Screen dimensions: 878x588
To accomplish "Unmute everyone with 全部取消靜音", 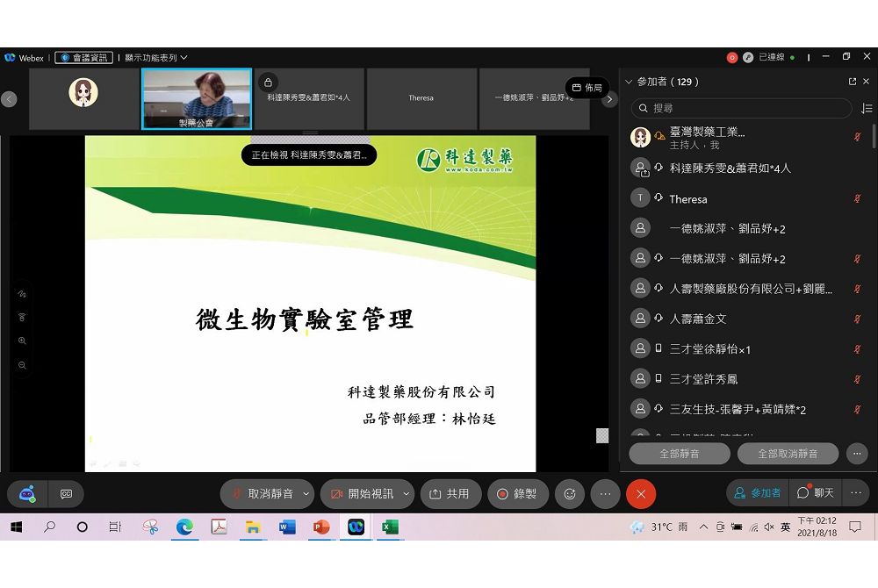I will tap(788, 454).
